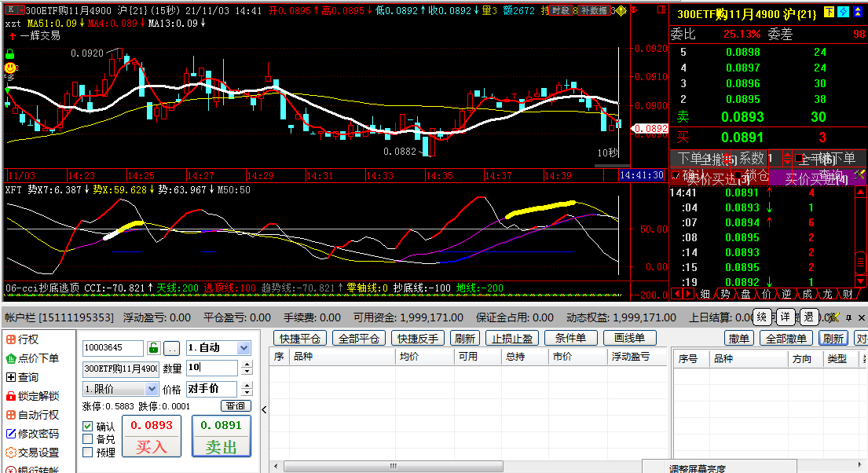
Task: Toggle the 确认 confirmation checkbox
Action: [87, 427]
